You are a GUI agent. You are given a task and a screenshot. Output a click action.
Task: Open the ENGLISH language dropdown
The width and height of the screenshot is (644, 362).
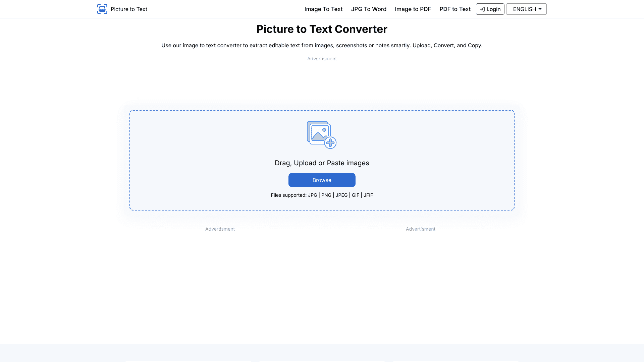pos(526,9)
